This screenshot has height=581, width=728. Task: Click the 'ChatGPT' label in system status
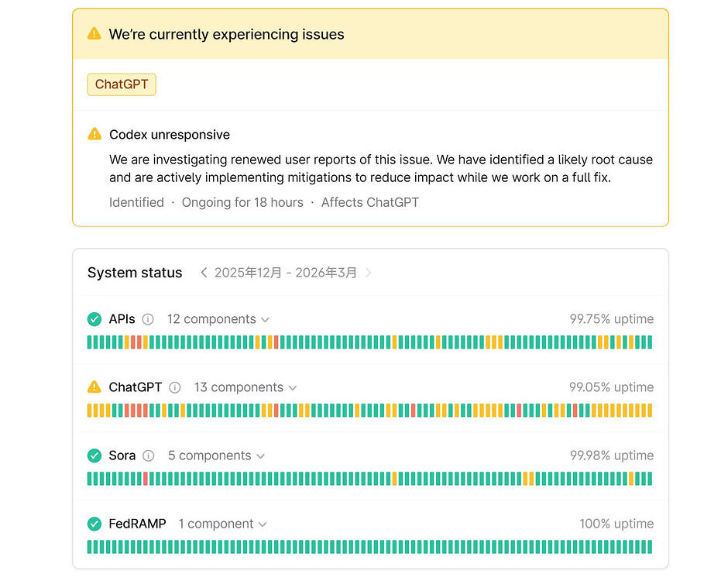point(135,387)
